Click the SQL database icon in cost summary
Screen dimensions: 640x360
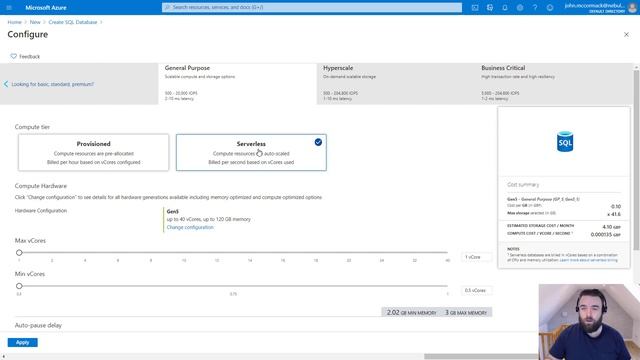point(565,142)
